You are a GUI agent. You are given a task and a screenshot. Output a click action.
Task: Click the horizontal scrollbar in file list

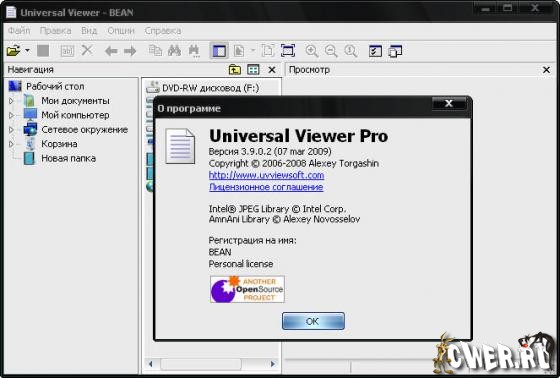tap(211, 364)
